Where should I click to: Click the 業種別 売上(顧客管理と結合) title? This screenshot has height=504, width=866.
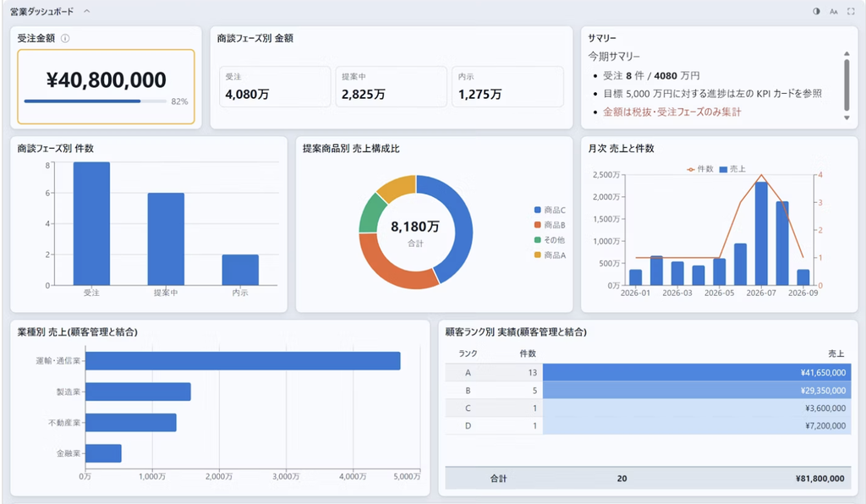pyautogui.click(x=77, y=331)
